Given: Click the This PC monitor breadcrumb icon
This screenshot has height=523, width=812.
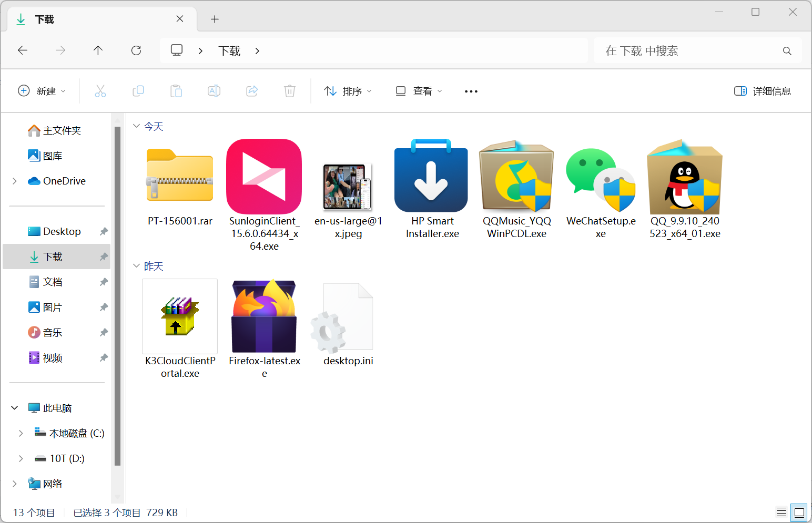Looking at the screenshot, I should [x=177, y=50].
